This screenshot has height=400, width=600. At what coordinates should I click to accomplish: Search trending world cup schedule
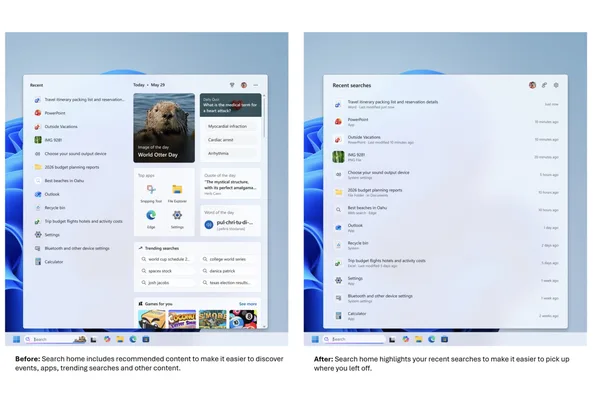(x=167, y=259)
